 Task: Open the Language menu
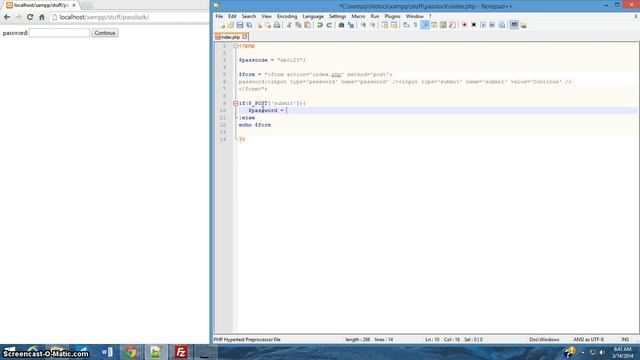click(313, 16)
